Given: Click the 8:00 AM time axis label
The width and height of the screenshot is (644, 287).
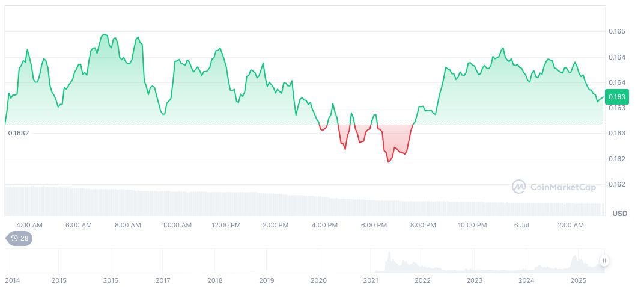Looking at the screenshot, I should point(128,225).
